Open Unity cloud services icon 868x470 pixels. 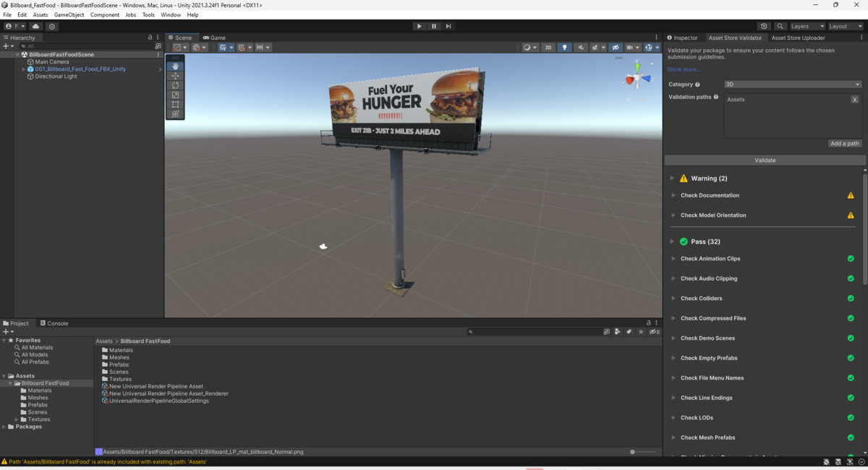pos(35,26)
